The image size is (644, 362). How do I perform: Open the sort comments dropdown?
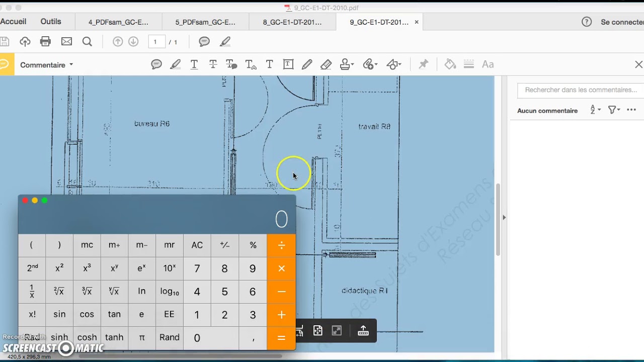click(x=595, y=110)
